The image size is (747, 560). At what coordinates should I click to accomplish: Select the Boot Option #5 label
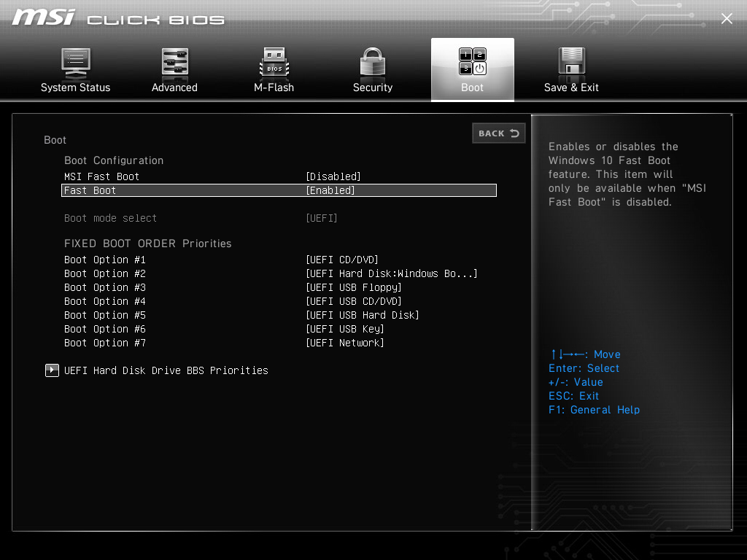[105, 315]
